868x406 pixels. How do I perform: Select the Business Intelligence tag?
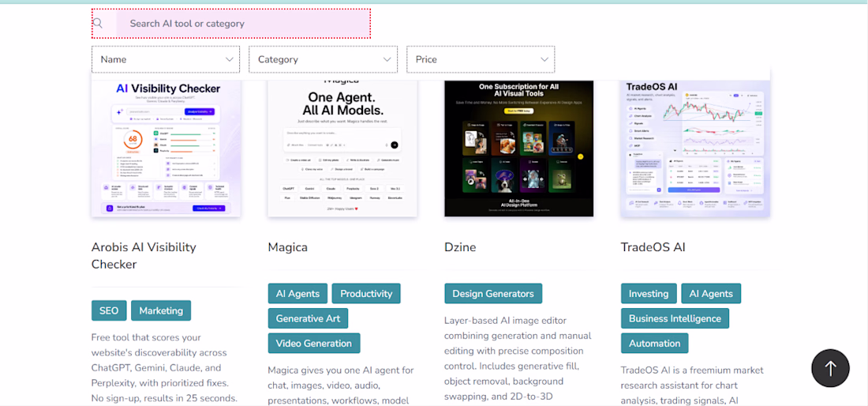point(675,318)
